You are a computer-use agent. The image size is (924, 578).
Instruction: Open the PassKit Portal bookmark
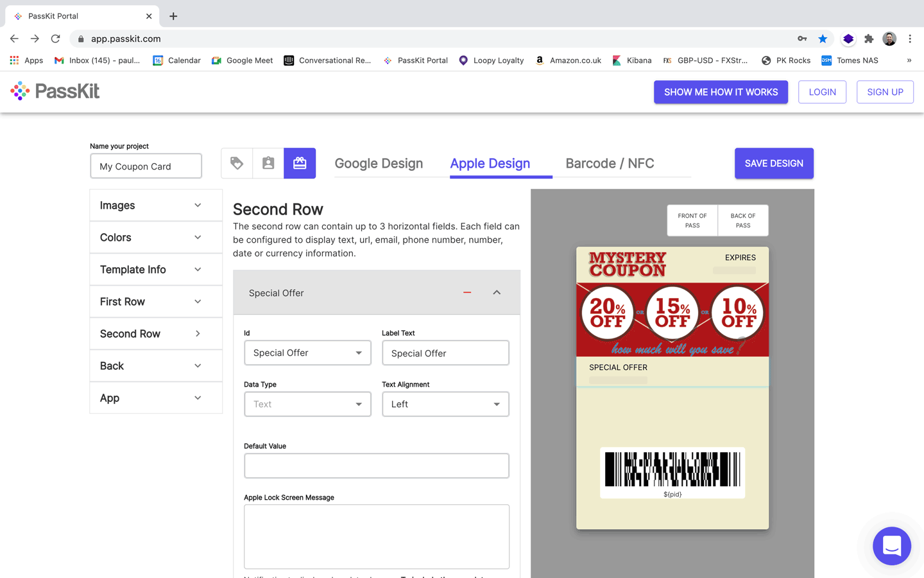(x=415, y=60)
